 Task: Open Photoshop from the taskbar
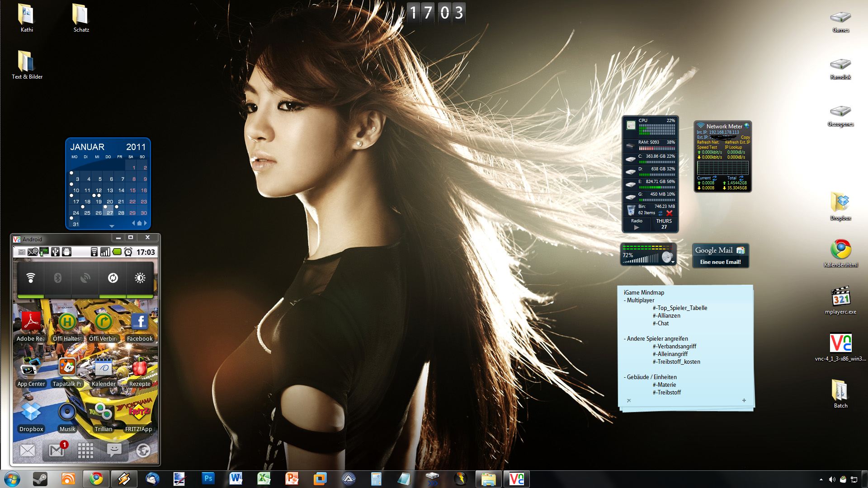[x=208, y=479]
